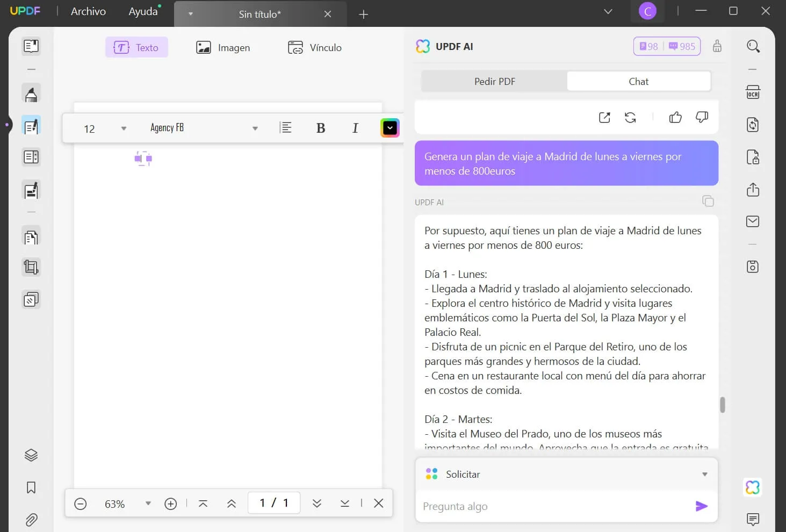Click the 12 font size field
This screenshot has width=786, height=532.
90,128
